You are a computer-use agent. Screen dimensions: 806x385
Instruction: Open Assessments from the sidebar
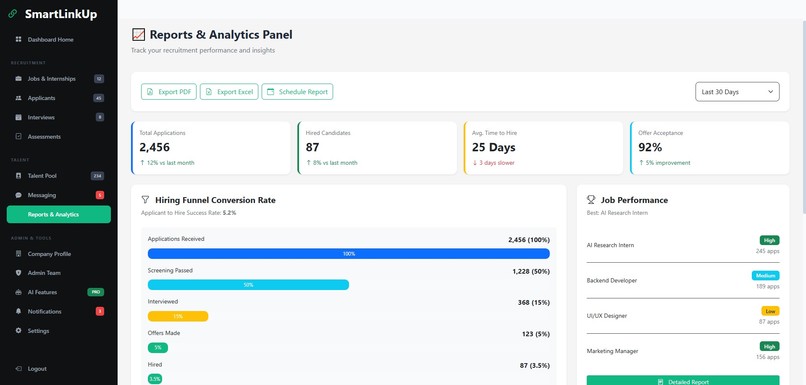point(59,137)
